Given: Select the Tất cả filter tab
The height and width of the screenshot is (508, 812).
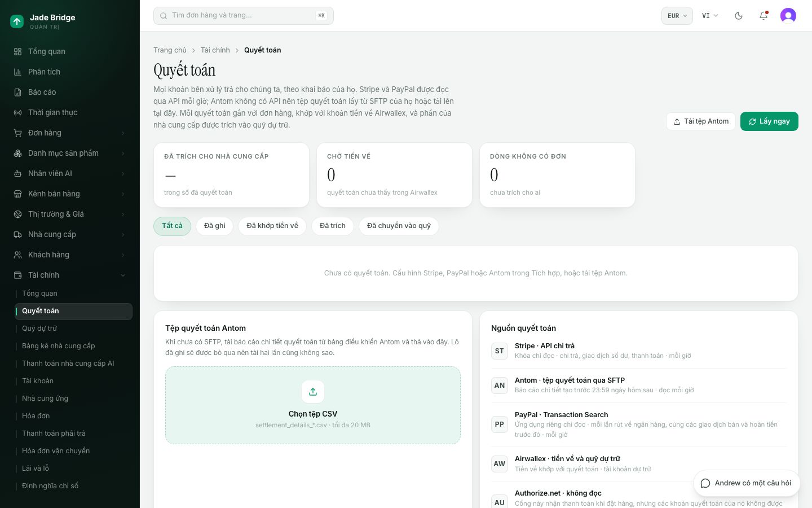Looking at the screenshot, I should pos(172,226).
